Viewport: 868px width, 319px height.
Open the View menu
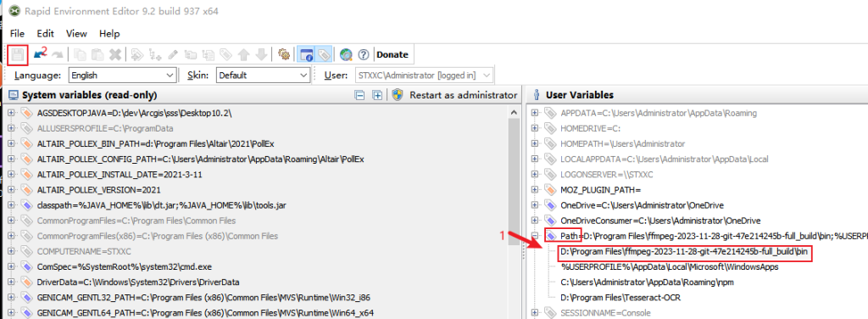tap(76, 33)
